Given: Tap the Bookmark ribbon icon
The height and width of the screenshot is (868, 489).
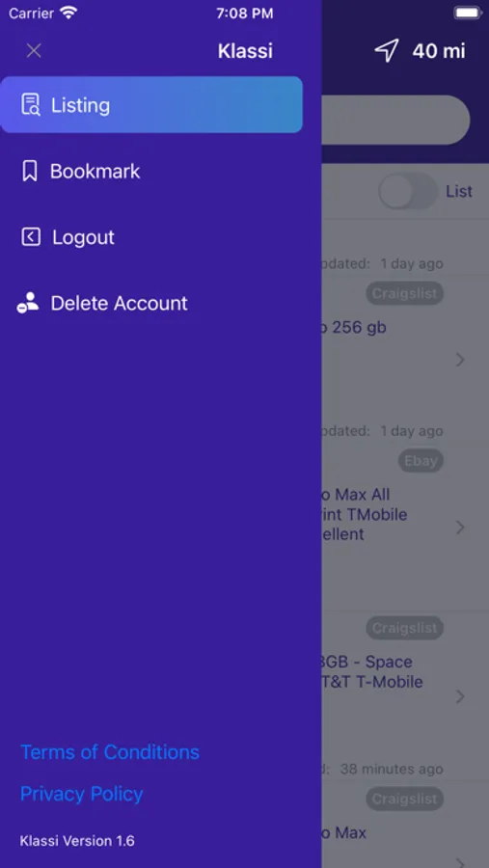Looking at the screenshot, I should [x=29, y=171].
